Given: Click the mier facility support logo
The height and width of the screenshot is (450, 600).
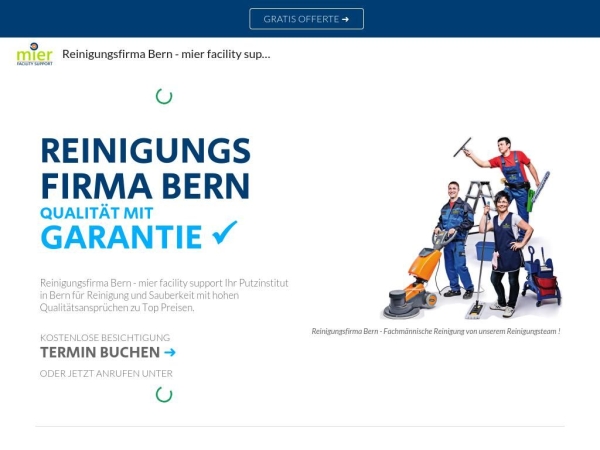Looking at the screenshot, I should coord(35,54).
